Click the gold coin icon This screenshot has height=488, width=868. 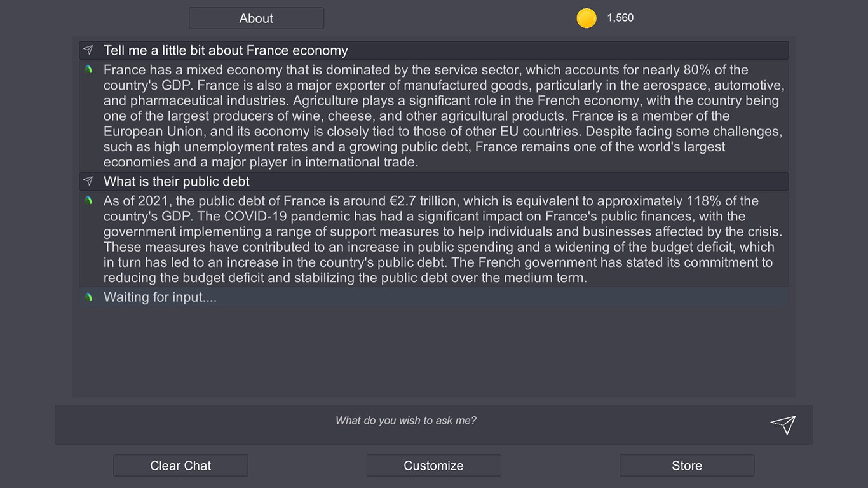click(587, 18)
